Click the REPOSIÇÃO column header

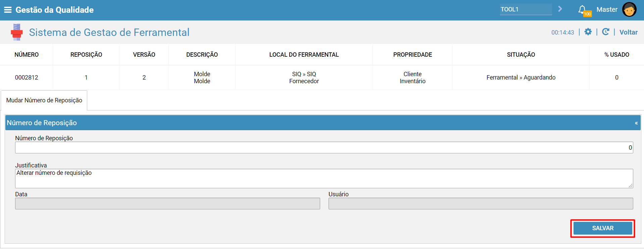click(86, 55)
